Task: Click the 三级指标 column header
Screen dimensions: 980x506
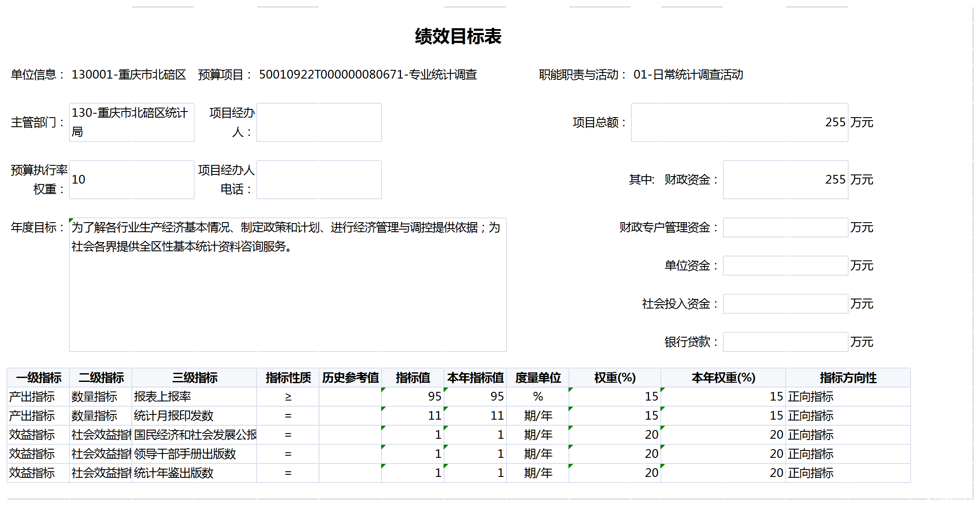Action: (x=194, y=378)
